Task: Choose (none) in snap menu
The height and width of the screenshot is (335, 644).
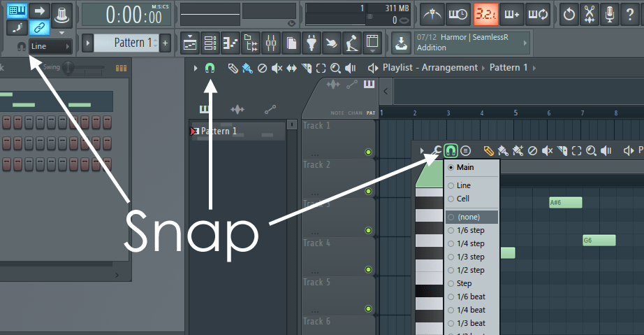Action: tap(471, 217)
